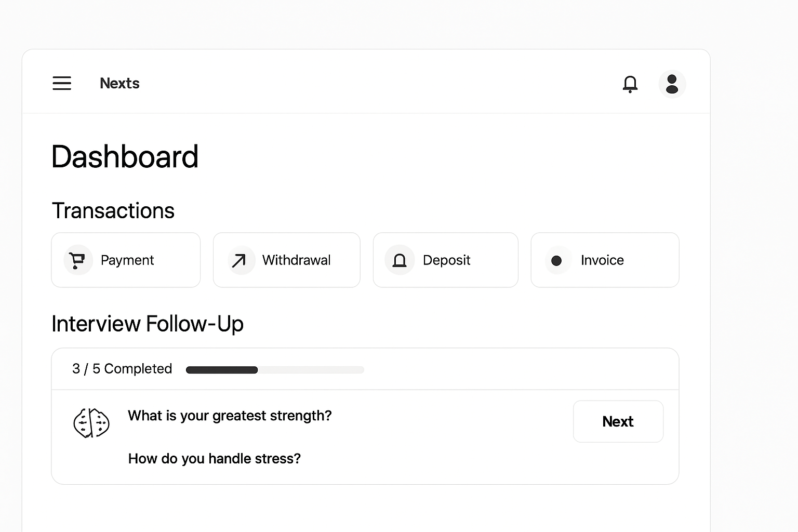Screen dimensions: 798x532
Task: Click the 3 / 5 Completed label
Action: click(122, 369)
